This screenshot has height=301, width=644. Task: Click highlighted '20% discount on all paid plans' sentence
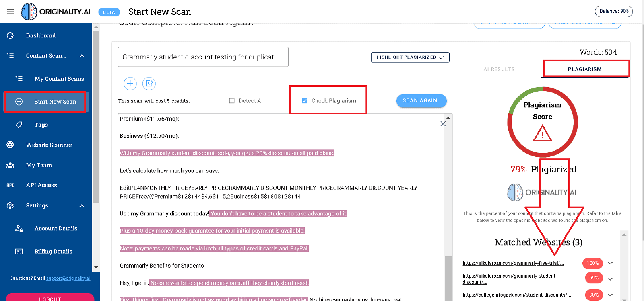pyautogui.click(x=227, y=153)
